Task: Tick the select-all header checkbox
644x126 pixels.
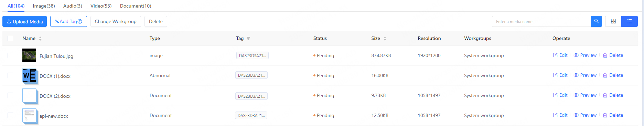Action: (10, 39)
